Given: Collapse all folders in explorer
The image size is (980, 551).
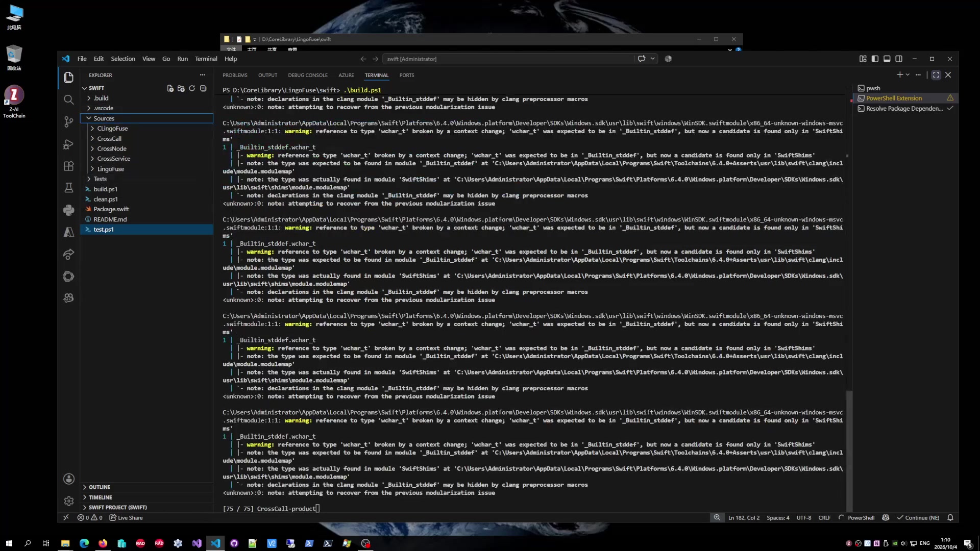Looking at the screenshot, I should point(203,88).
